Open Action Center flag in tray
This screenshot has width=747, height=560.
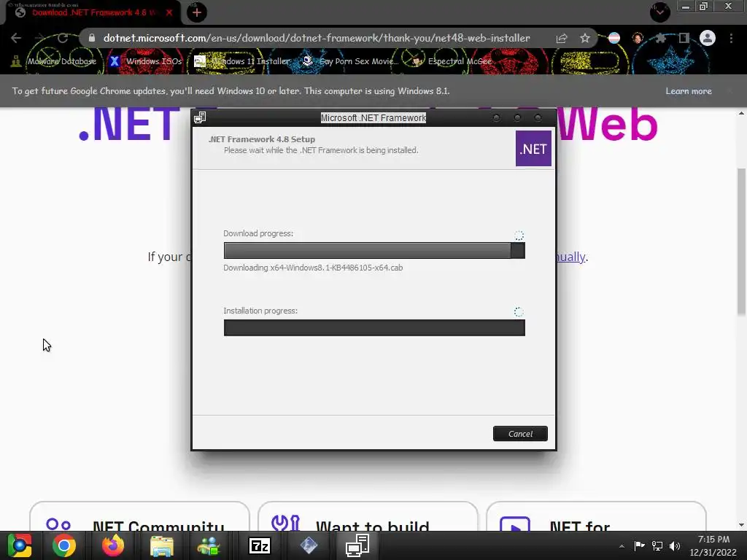coord(639,545)
